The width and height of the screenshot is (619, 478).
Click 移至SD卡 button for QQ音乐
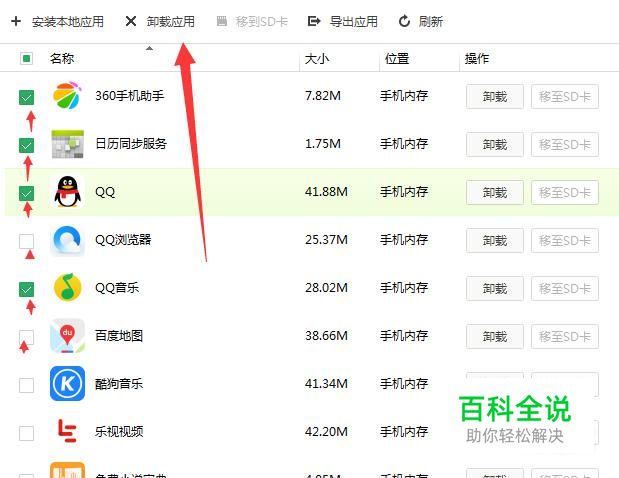565,289
